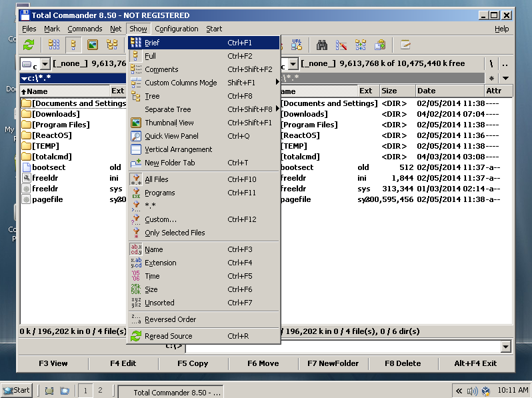Click the right panel favorites asterisk button
532x398 pixels.
coord(491,79)
